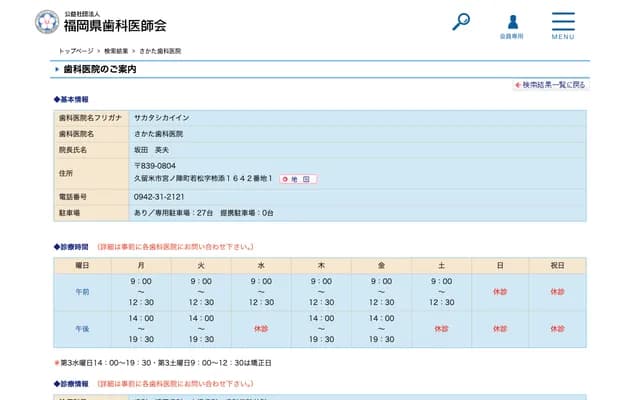This screenshot has width=640, height=400.
Task: Click the Fukuoka Dental Association logo emblem
Action: click(47, 22)
